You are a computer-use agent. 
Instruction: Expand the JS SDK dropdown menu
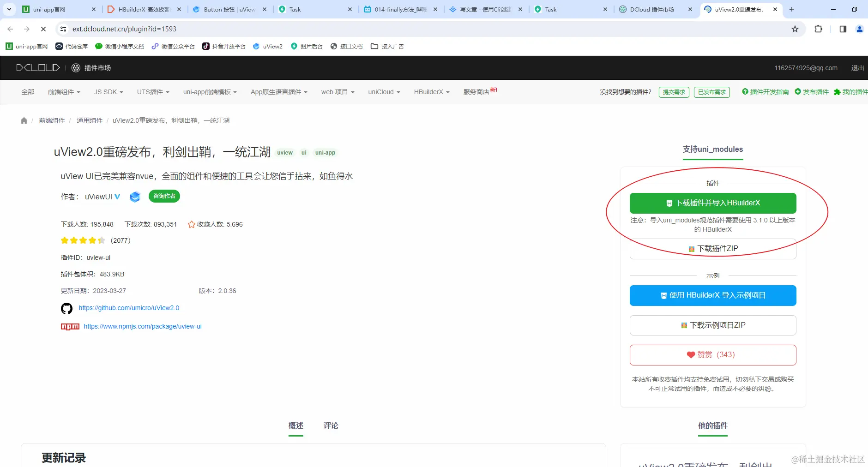pos(108,92)
